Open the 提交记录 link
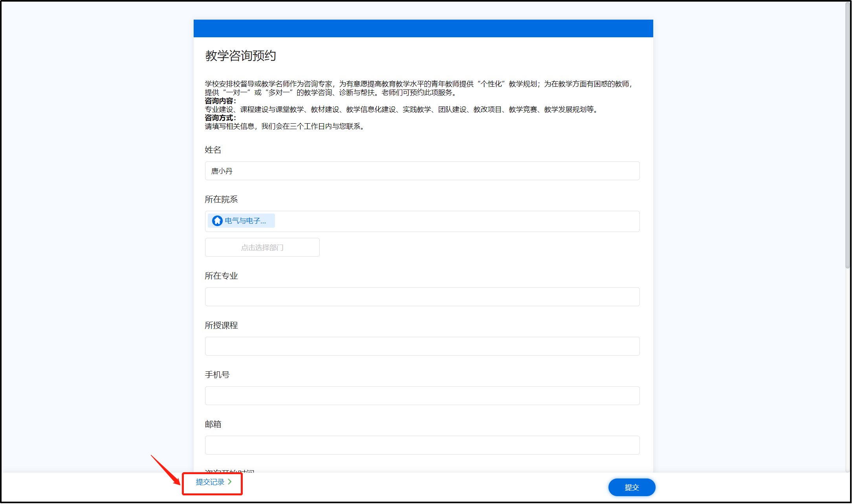 click(210, 482)
